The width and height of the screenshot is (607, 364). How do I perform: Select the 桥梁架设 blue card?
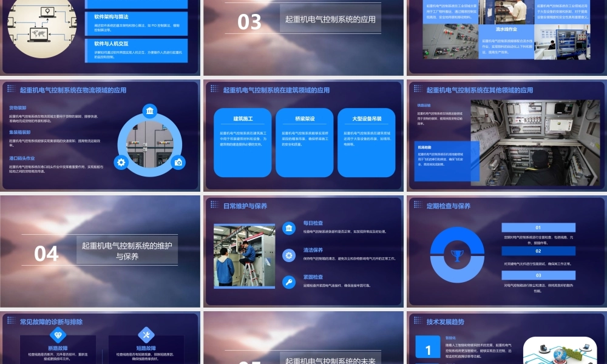point(305,143)
